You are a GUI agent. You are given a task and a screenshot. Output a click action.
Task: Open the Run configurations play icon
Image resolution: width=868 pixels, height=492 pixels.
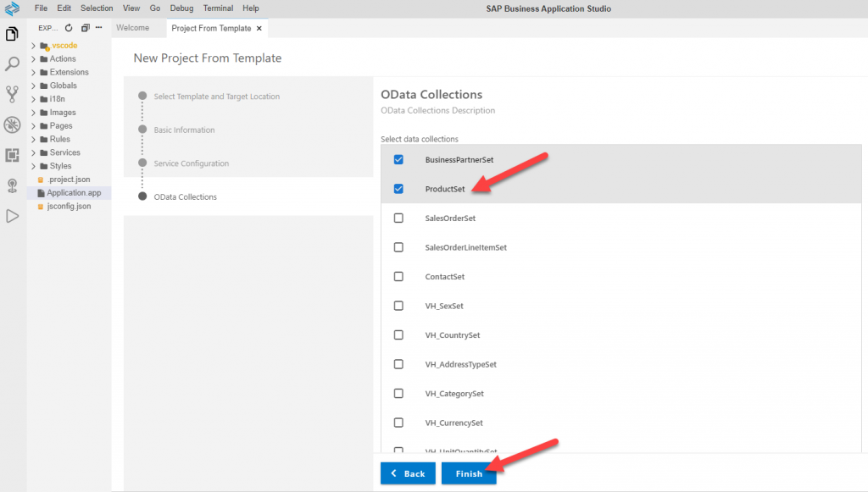coord(12,216)
